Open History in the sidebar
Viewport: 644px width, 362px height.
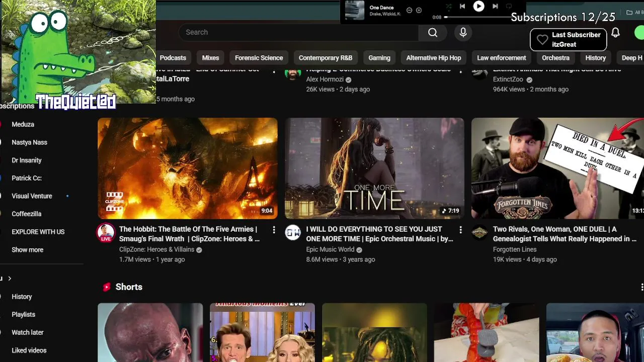(22, 297)
